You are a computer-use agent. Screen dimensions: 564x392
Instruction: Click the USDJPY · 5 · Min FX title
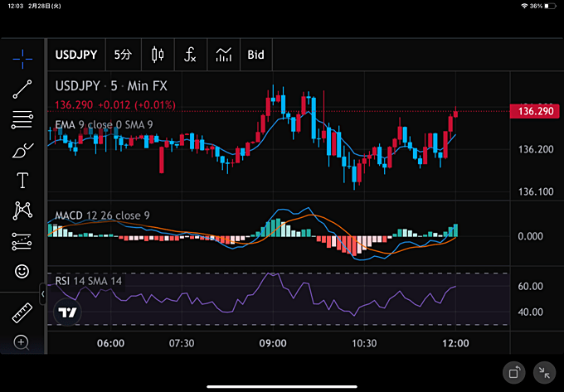click(x=111, y=86)
